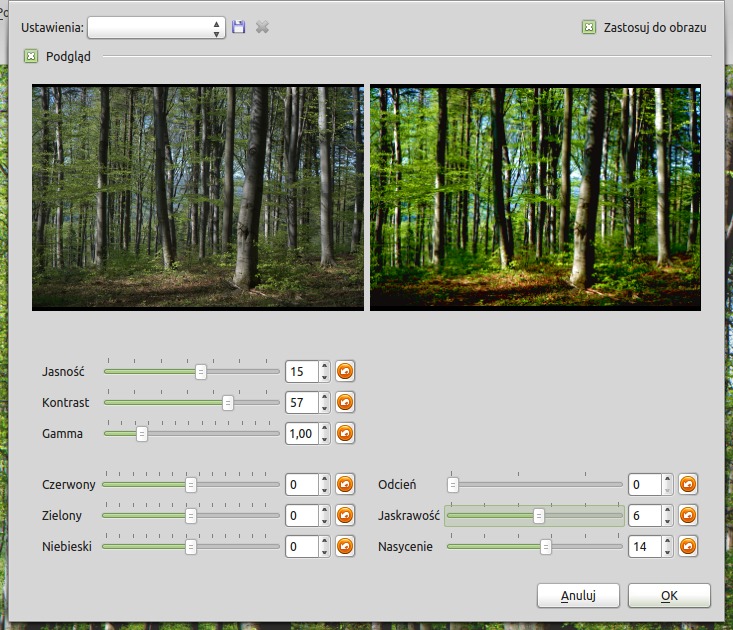Click the Jasność slider handle

pyautogui.click(x=201, y=372)
